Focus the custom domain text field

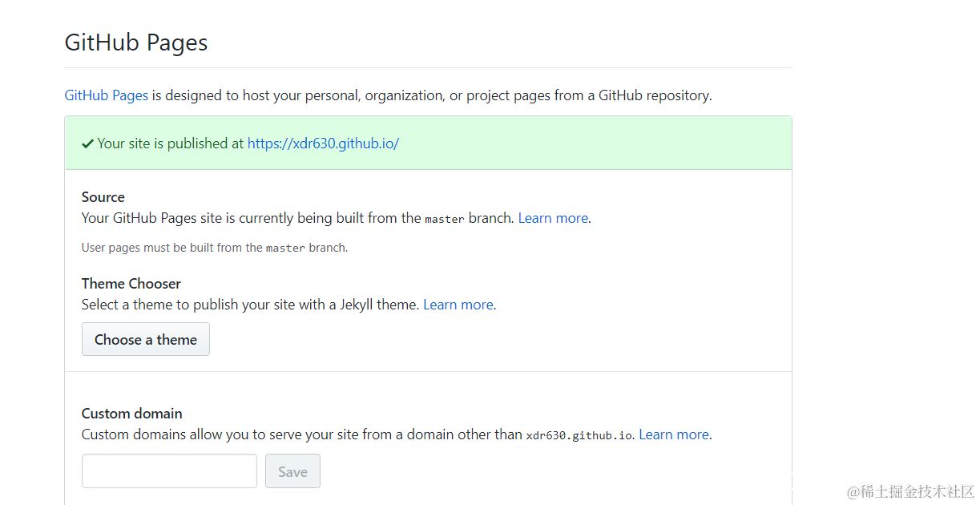[x=169, y=471]
